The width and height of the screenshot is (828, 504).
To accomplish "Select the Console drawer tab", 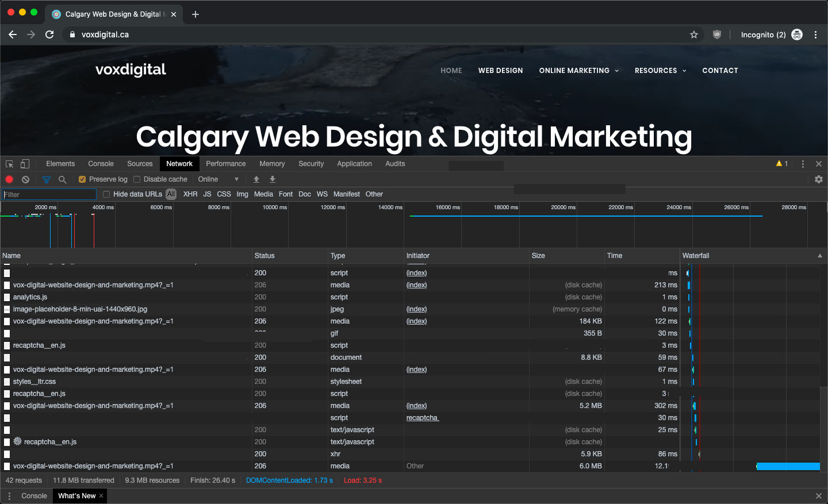I will click(x=34, y=496).
